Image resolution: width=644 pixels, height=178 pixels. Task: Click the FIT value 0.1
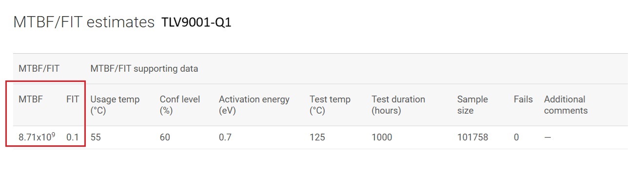click(x=73, y=138)
